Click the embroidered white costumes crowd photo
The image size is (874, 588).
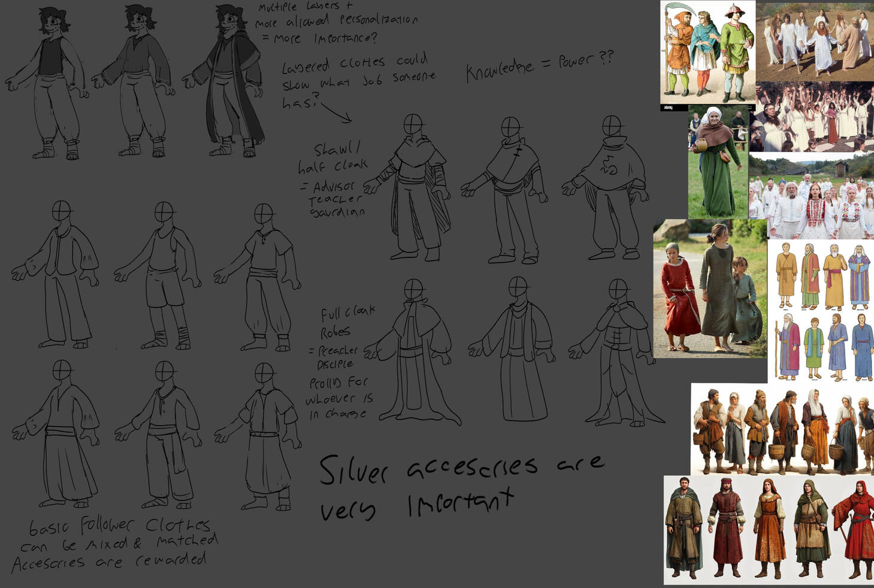click(x=811, y=196)
